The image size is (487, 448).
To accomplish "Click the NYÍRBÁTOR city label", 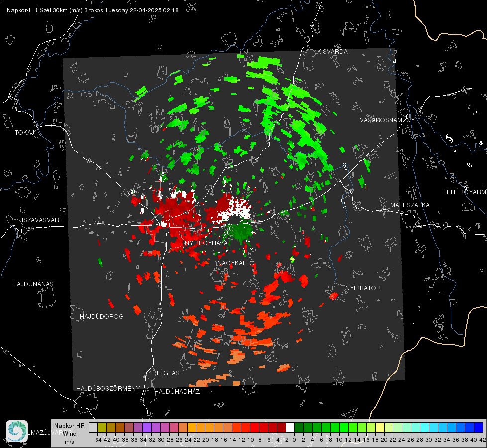I will (x=363, y=288).
